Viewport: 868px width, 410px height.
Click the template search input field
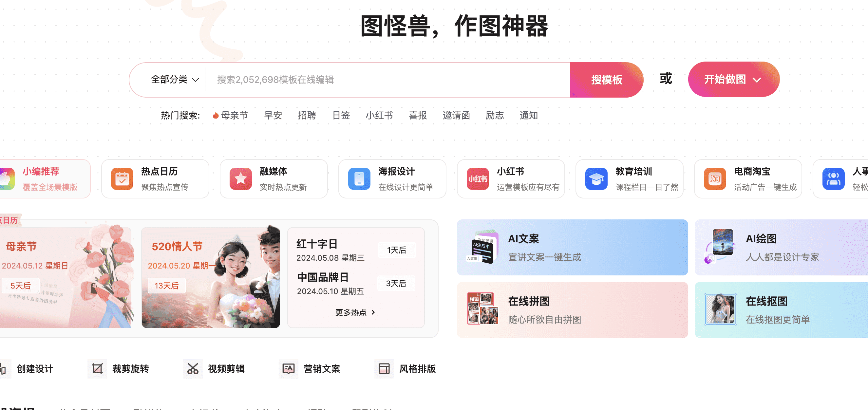(x=387, y=80)
